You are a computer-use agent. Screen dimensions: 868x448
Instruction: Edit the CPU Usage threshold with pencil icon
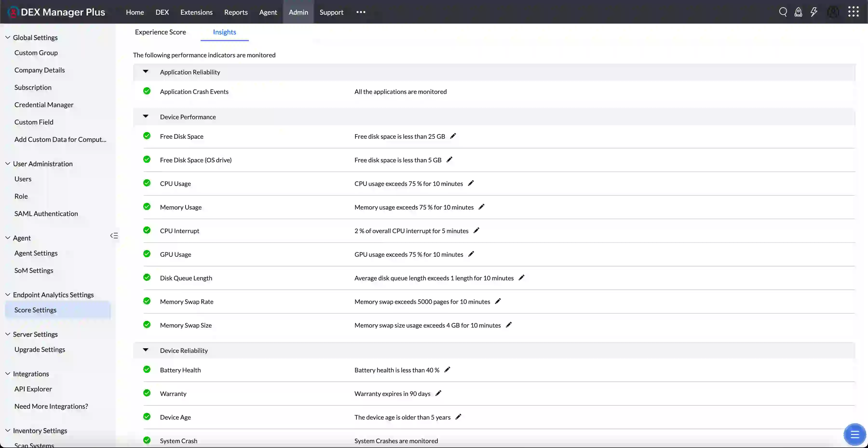click(470, 184)
